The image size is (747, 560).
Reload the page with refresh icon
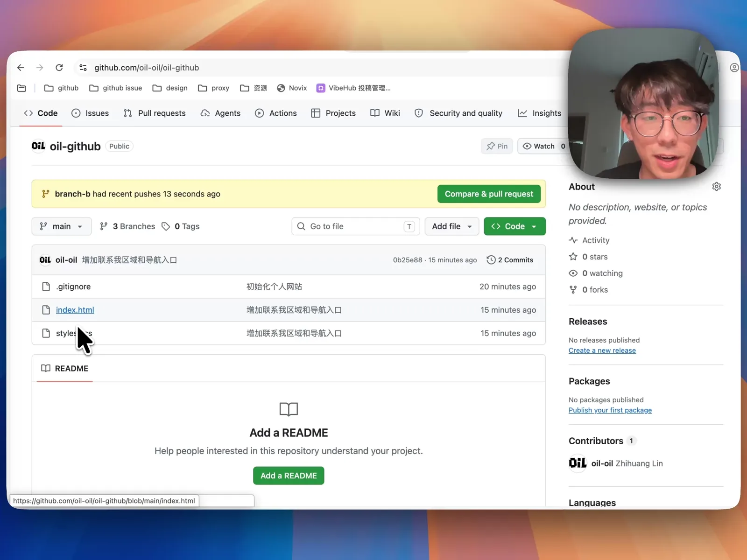[x=59, y=68]
